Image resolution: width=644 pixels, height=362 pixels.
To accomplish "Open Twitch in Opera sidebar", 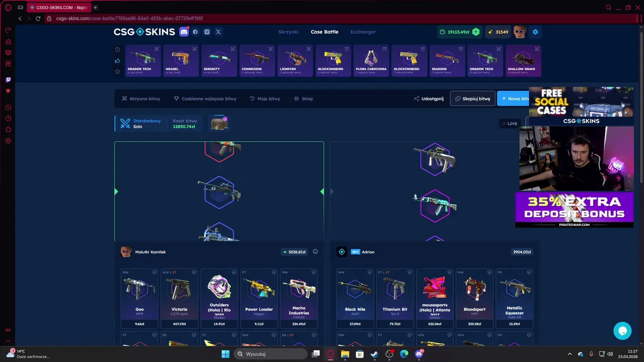I will pyautogui.click(x=8, y=79).
